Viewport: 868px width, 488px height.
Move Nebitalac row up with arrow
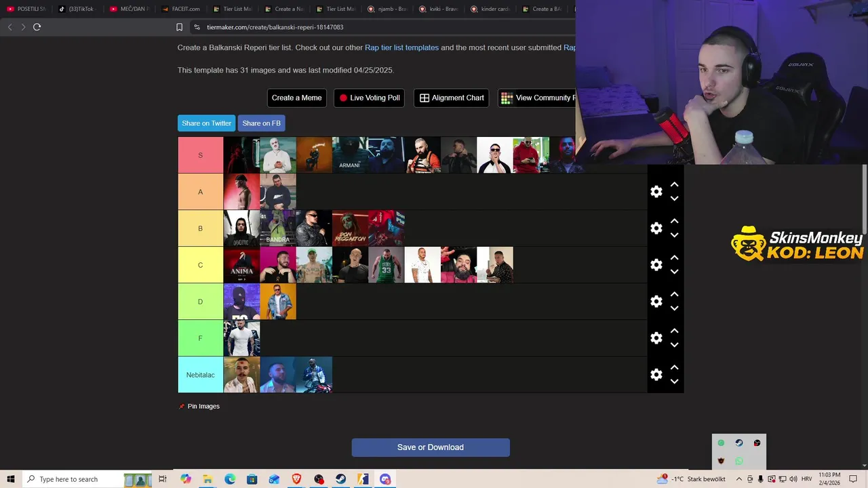pyautogui.click(x=674, y=367)
